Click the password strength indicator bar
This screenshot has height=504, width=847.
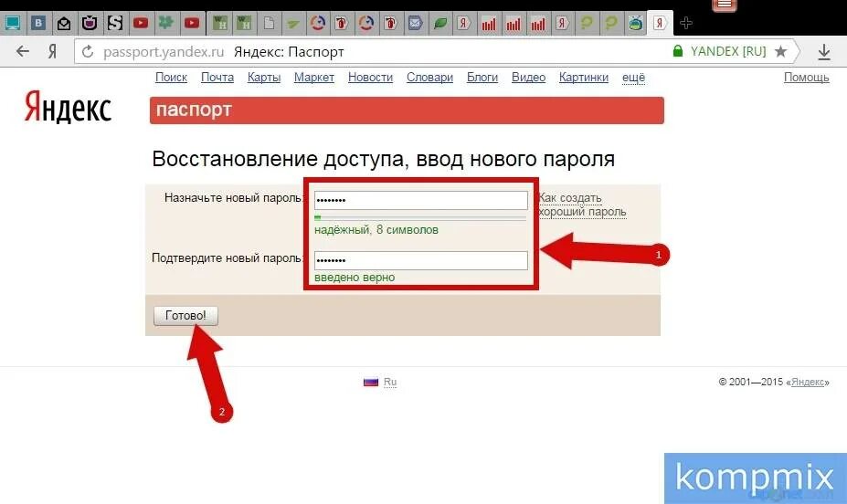click(420, 217)
